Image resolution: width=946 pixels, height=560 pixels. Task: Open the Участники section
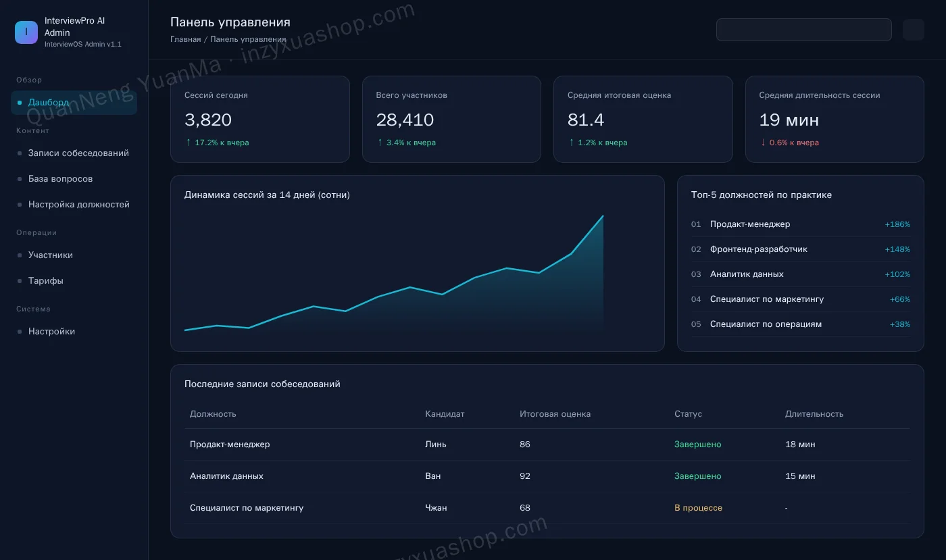pos(74,255)
